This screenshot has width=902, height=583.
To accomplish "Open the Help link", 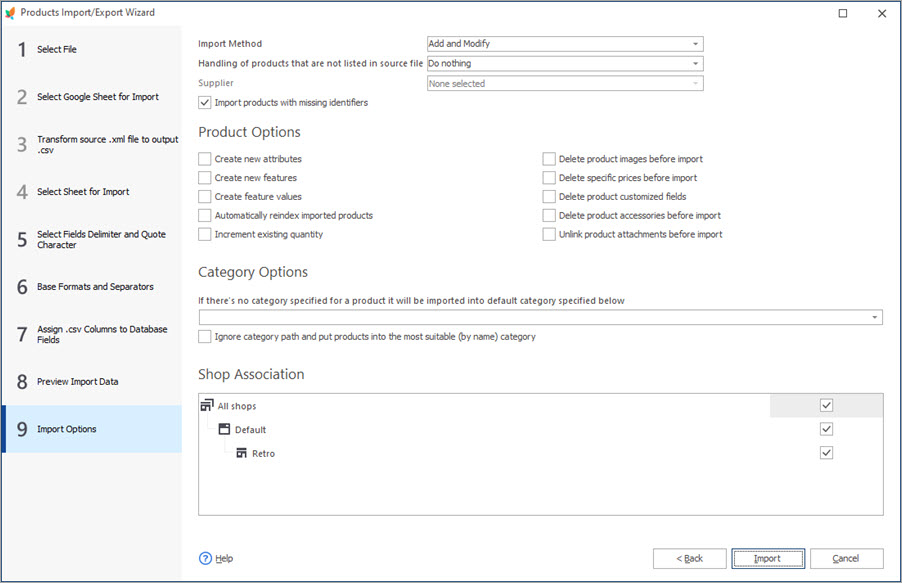I will pyautogui.click(x=224, y=558).
